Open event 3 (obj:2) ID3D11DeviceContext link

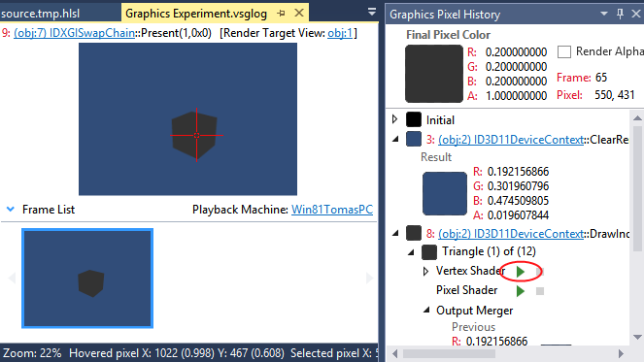point(511,140)
